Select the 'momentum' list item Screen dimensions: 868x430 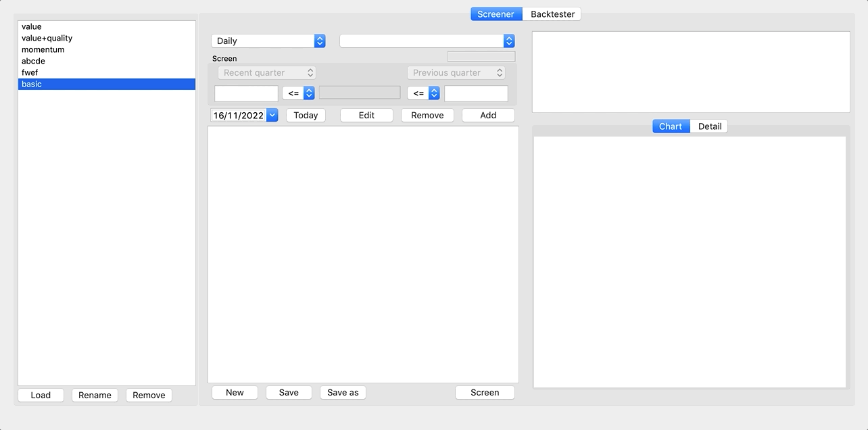(107, 50)
